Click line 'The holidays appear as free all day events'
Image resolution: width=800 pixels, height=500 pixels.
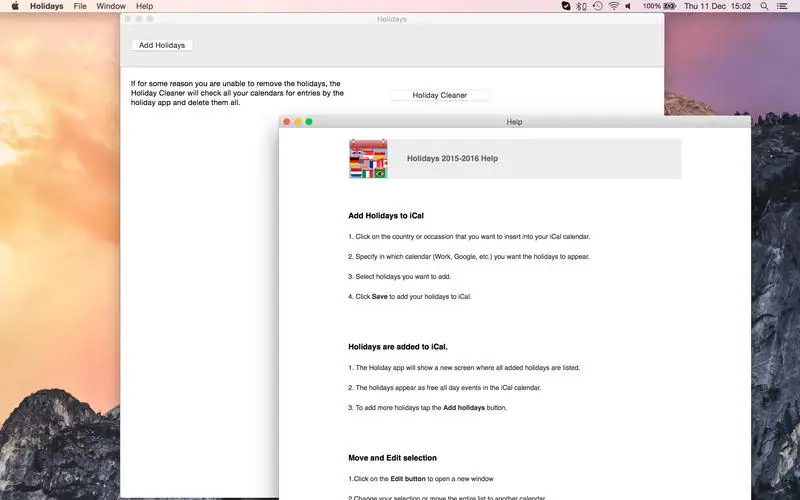pos(444,387)
